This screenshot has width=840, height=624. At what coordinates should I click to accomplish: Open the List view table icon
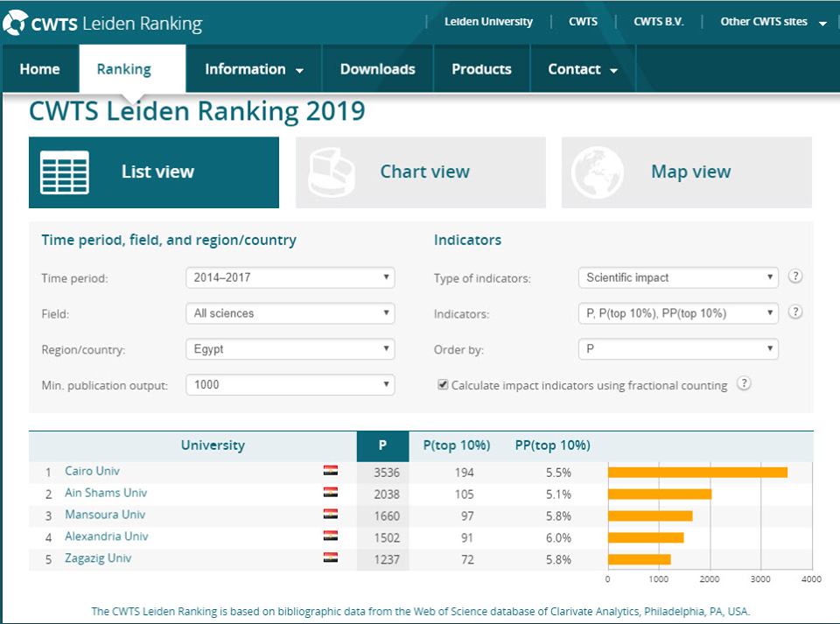[65, 172]
